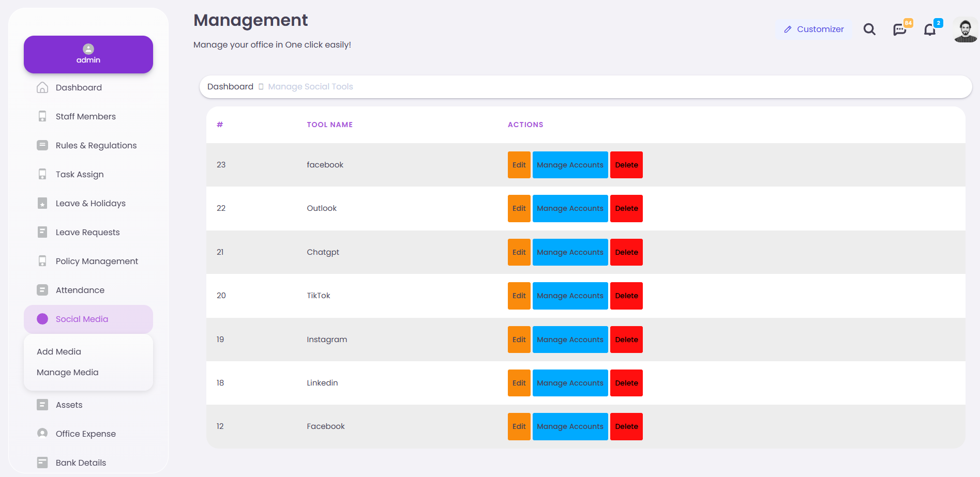
Task: Edit the Outlook tool
Action: (x=519, y=208)
